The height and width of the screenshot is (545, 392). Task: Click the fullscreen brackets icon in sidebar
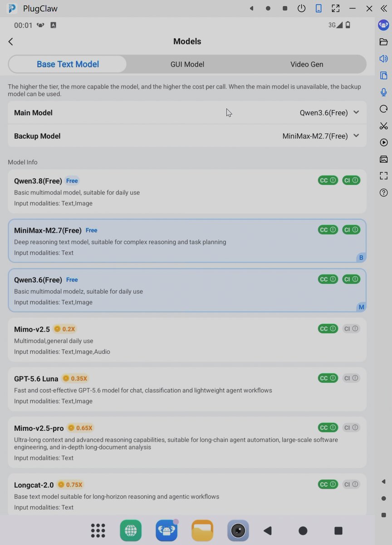click(383, 176)
